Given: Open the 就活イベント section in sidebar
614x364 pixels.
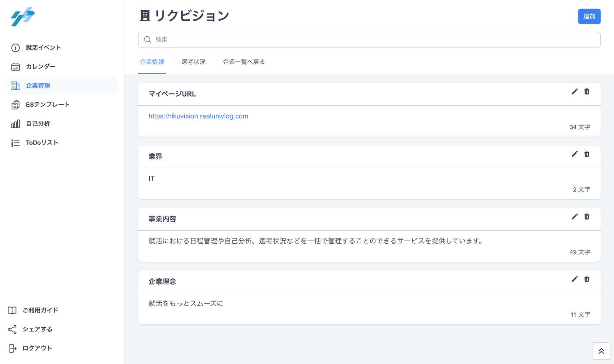Looking at the screenshot, I should pyautogui.click(x=43, y=47).
